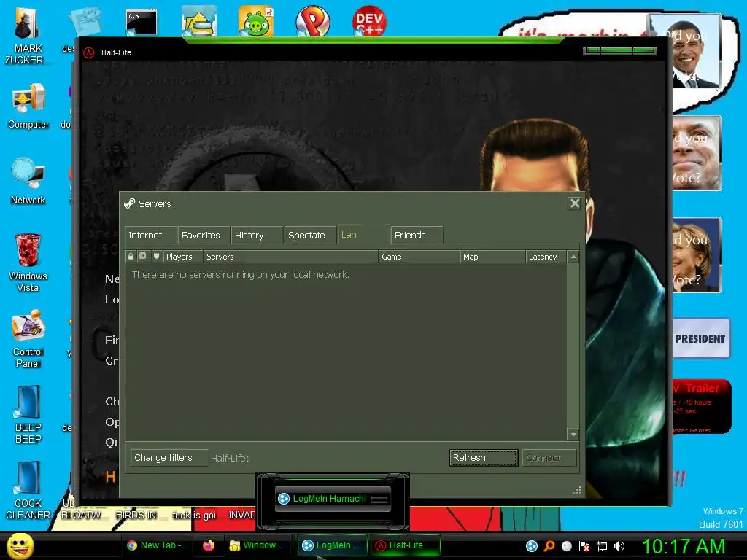The width and height of the screenshot is (747, 560).
Task: Click the 'Half-Life;' filter text
Action: tap(230, 458)
